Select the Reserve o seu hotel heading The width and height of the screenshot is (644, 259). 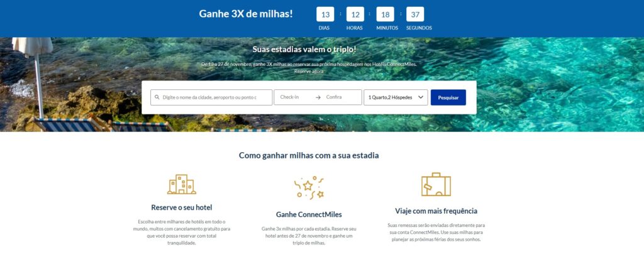[x=182, y=207]
